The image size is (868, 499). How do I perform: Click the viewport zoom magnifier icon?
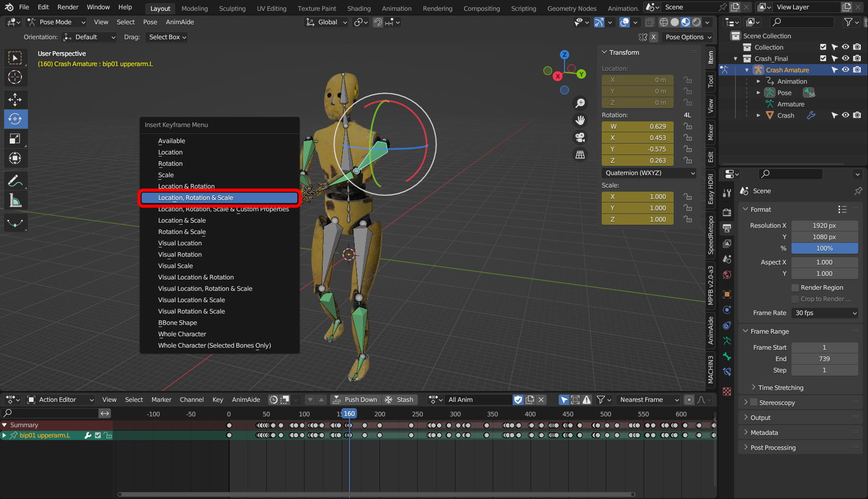click(x=581, y=103)
